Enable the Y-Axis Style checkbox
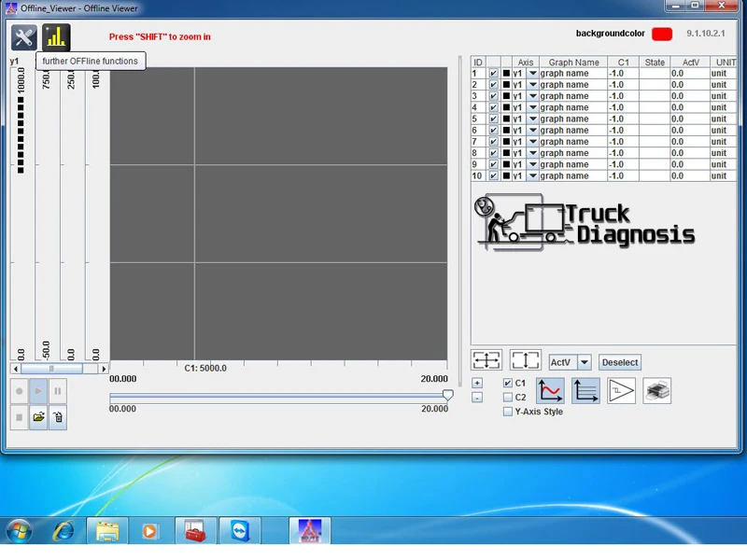 [x=508, y=412]
